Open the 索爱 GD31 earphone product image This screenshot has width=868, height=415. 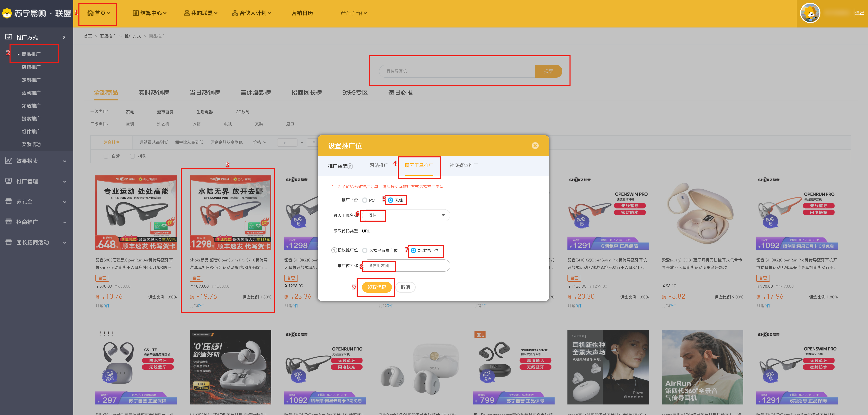pos(702,212)
